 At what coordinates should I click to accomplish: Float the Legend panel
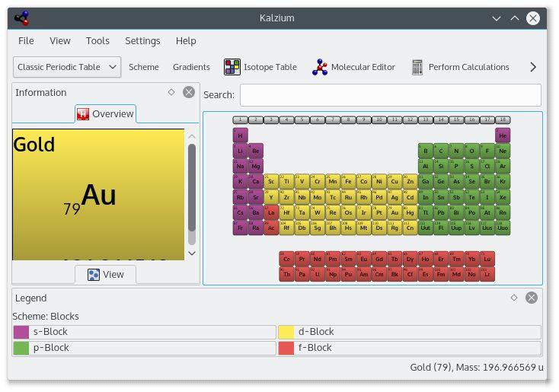[514, 298]
